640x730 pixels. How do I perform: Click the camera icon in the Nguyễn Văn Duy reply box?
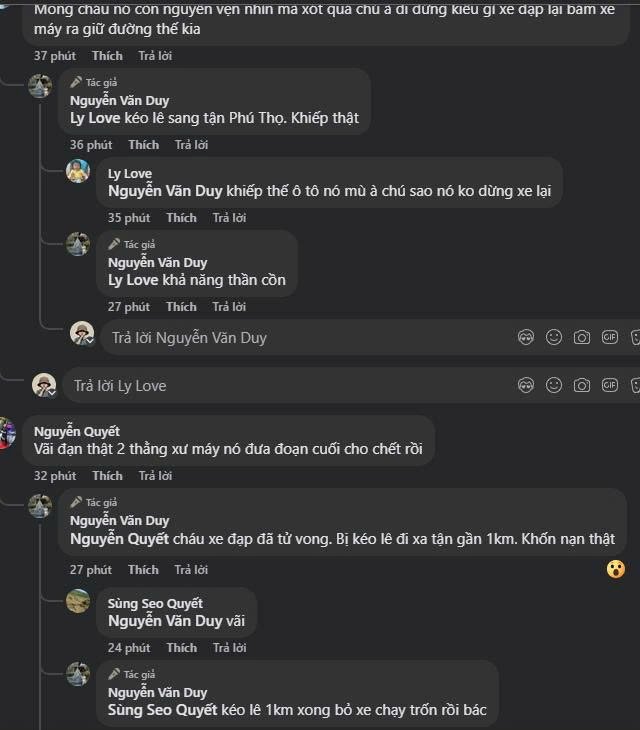coord(582,337)
